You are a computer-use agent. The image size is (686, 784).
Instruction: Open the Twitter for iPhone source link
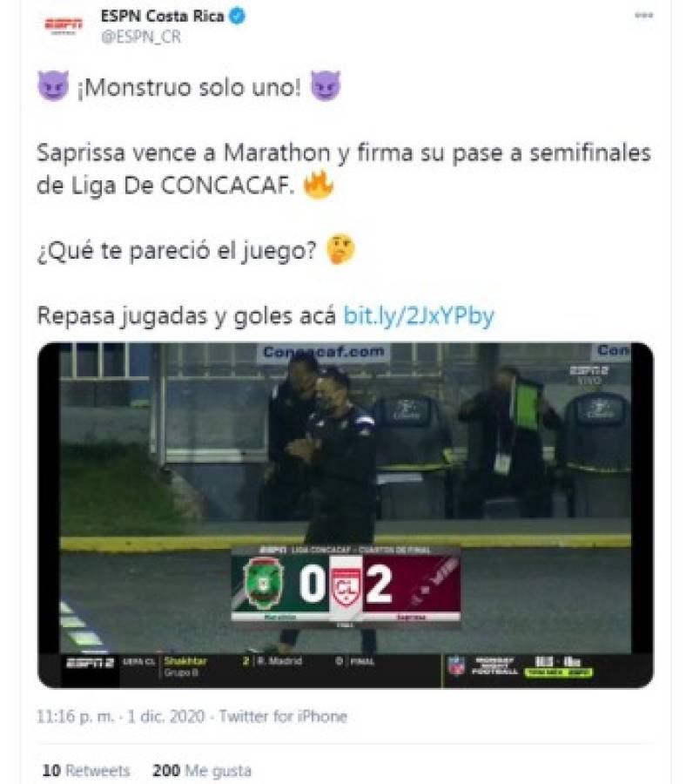click(283, 717)
